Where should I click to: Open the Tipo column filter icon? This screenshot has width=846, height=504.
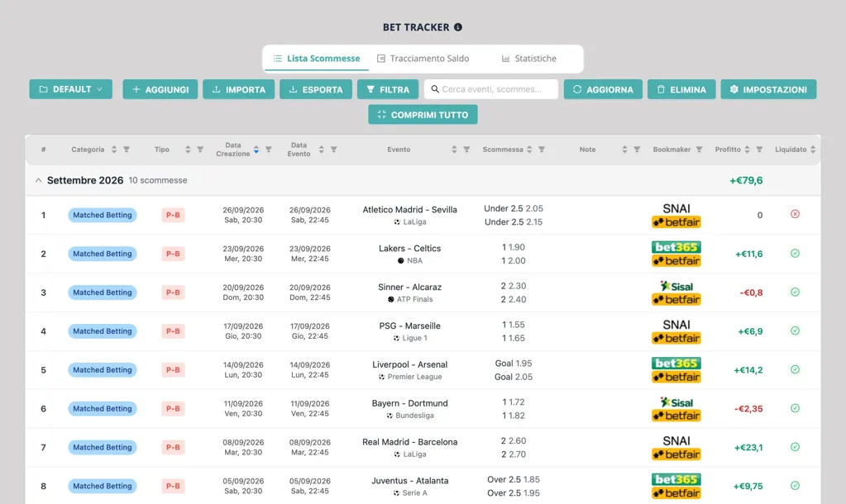point(200,150)
